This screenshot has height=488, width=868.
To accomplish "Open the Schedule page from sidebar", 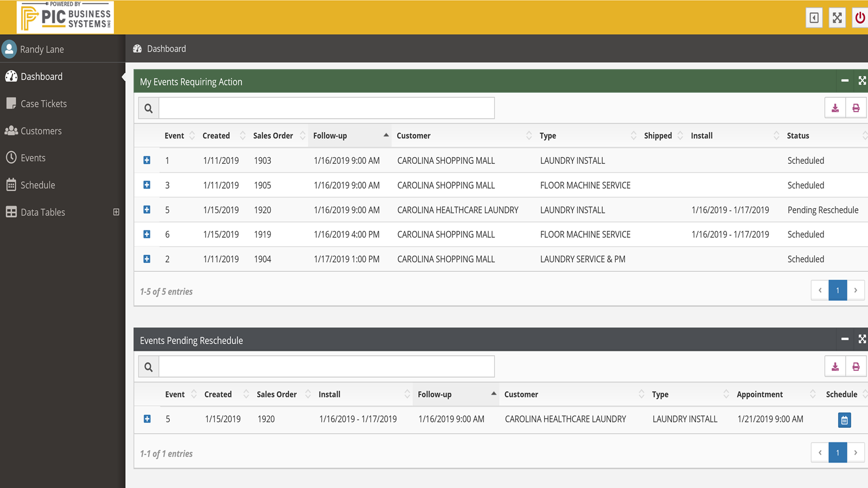I will [37, 185].
